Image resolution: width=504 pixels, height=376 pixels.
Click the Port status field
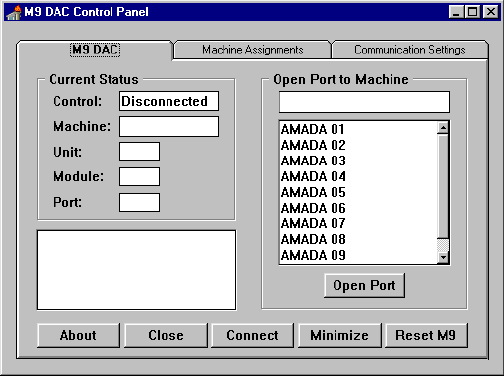[139, 202]
